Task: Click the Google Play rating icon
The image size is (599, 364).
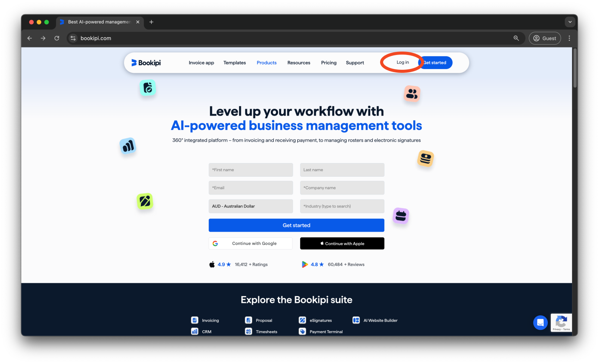Action: click(x=305, y=264)
